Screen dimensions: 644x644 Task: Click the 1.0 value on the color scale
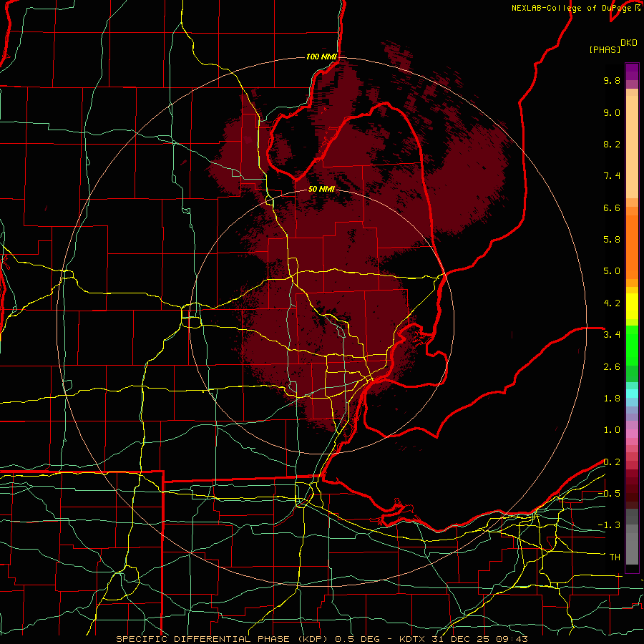point(612,430)
